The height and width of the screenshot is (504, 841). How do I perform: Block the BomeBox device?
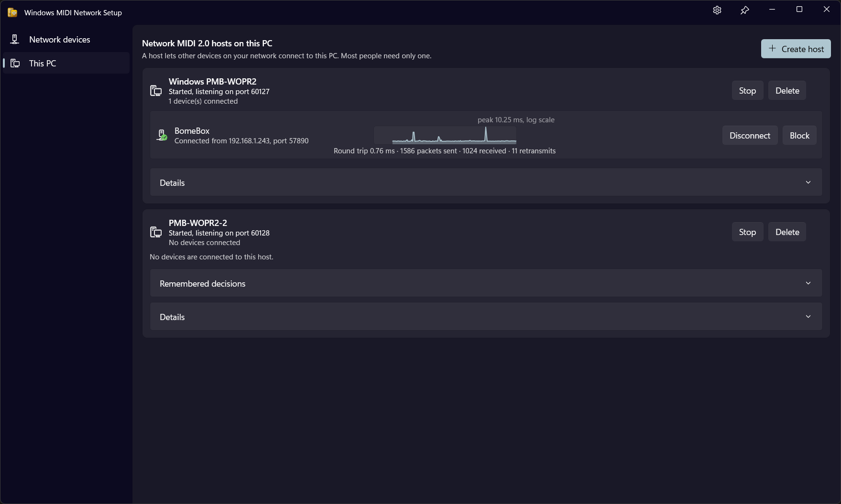[x=799, y=135]
